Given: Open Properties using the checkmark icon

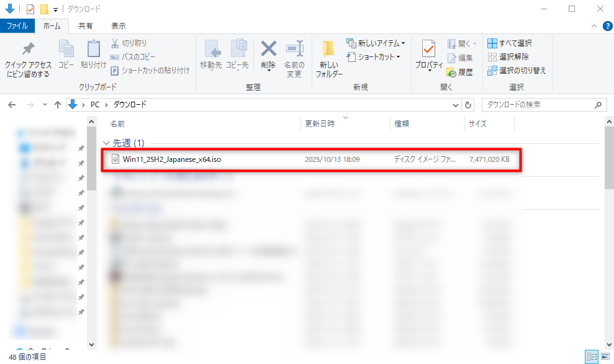Looking at the screenshot, I should pyautogui.click(x=428, y=48).
